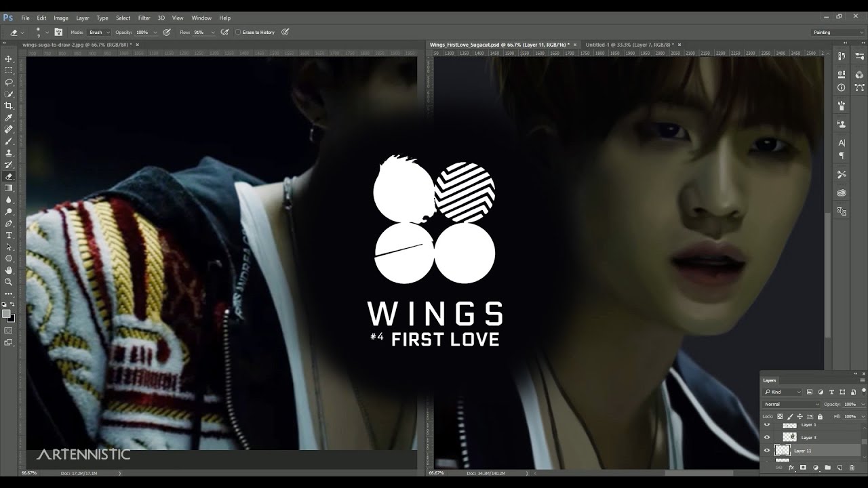
Task: Select the Healing Brush tool
Action: pyautogui.click(x=9, y=129)
